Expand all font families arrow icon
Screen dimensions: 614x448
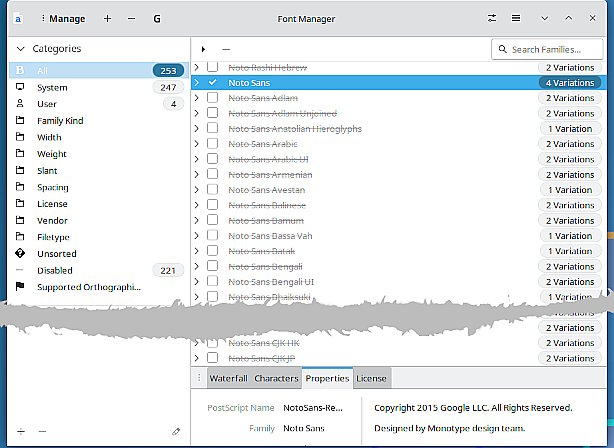pos(204,49)
